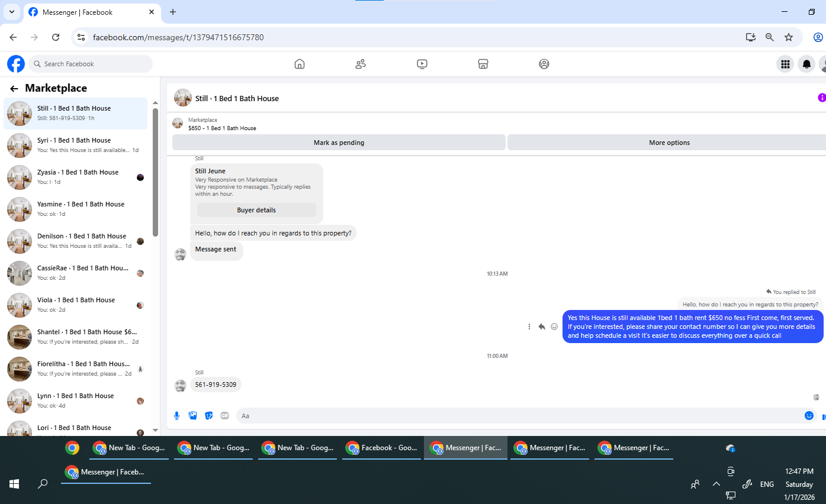Click the address bar URL
The image size is (826, 504).
click(x=178, y=37)
